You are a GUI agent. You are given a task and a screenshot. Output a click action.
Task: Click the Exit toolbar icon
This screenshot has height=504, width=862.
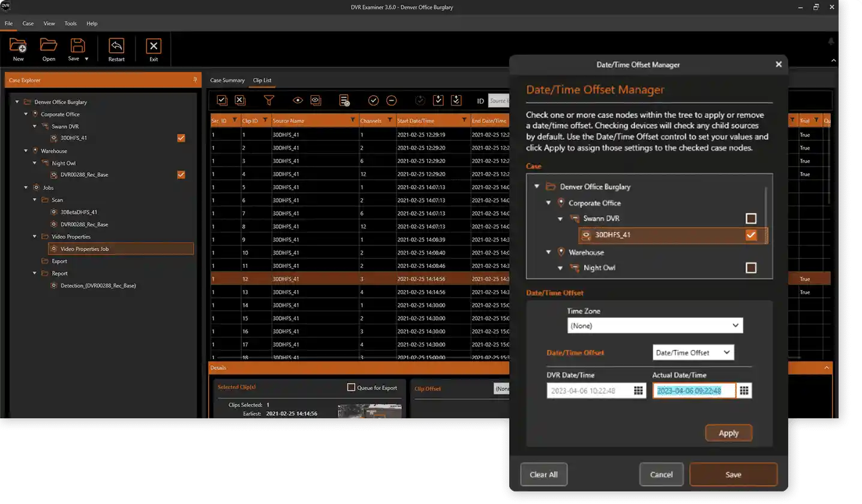[154, 46]
